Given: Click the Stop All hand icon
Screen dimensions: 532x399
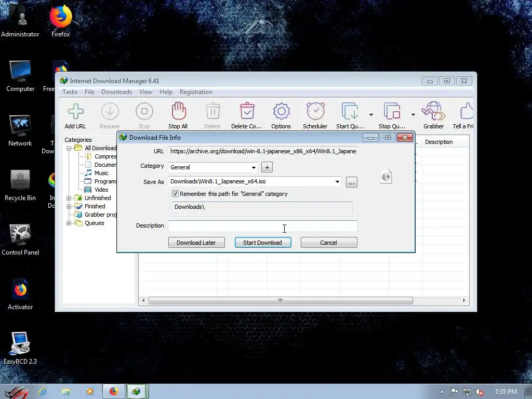Looking at the screenshot, I should click(x=179, y=111).
